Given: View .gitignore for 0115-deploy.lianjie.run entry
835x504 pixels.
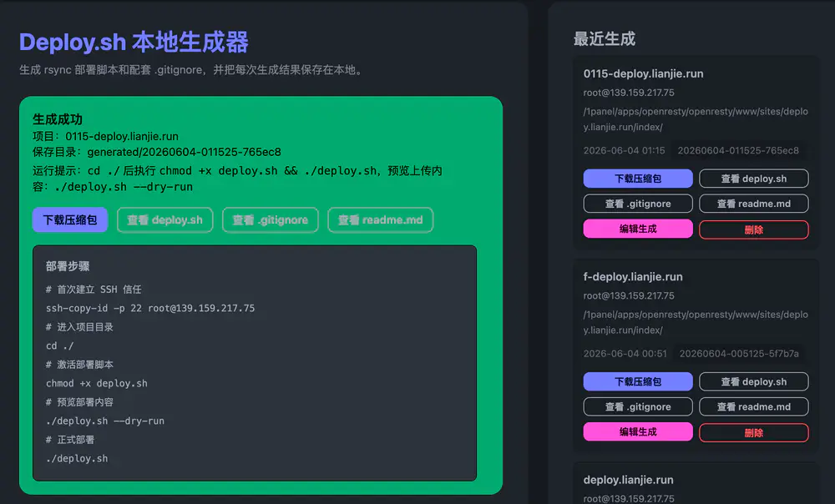Looking at the screenshot, I should 638,204.
